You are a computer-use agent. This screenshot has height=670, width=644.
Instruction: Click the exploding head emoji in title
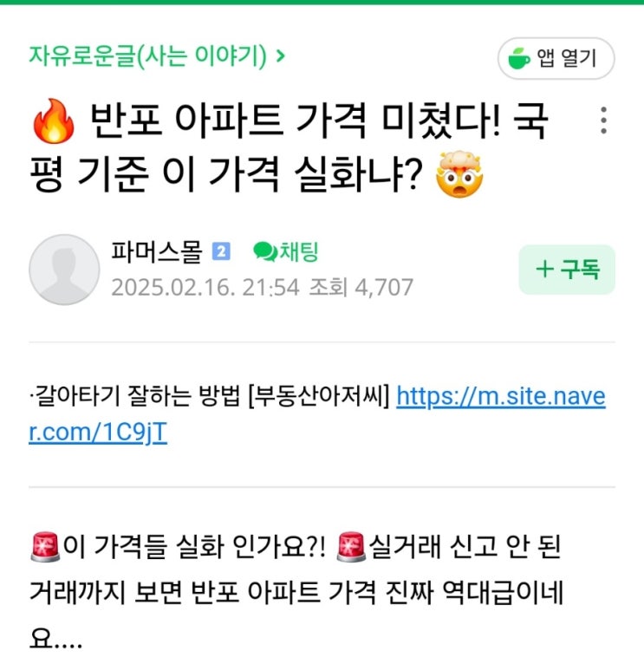(459, 174)
